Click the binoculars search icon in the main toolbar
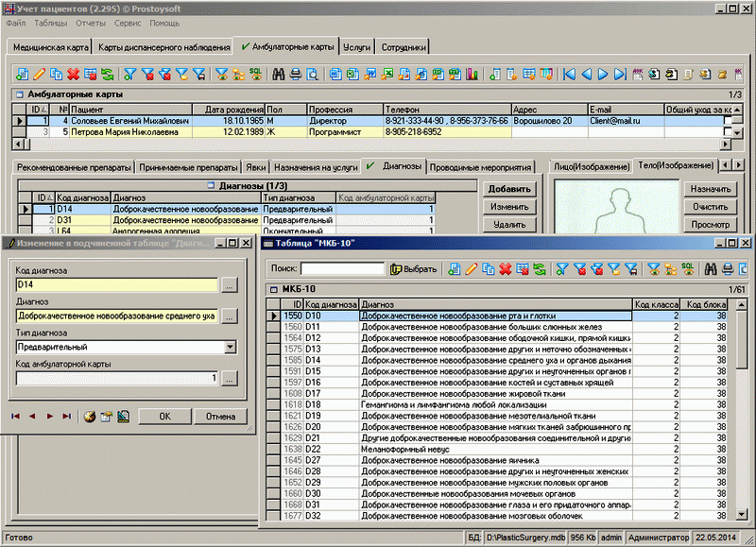Viewport: 756px width, 547px height. coord(279,74)
